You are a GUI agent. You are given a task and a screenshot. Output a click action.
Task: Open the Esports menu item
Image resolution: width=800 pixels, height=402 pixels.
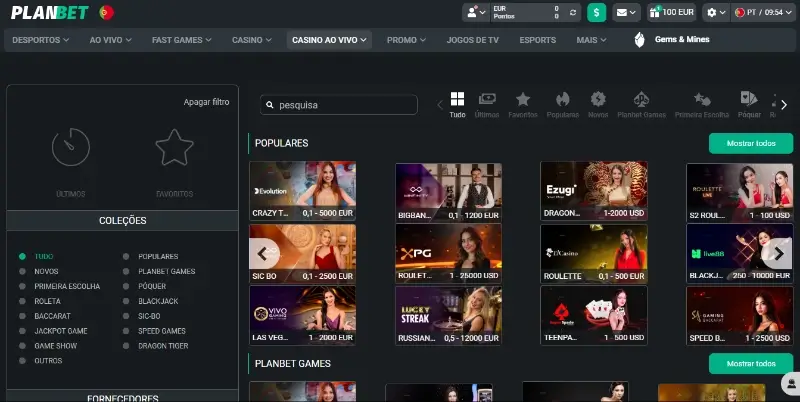(538, 40)
